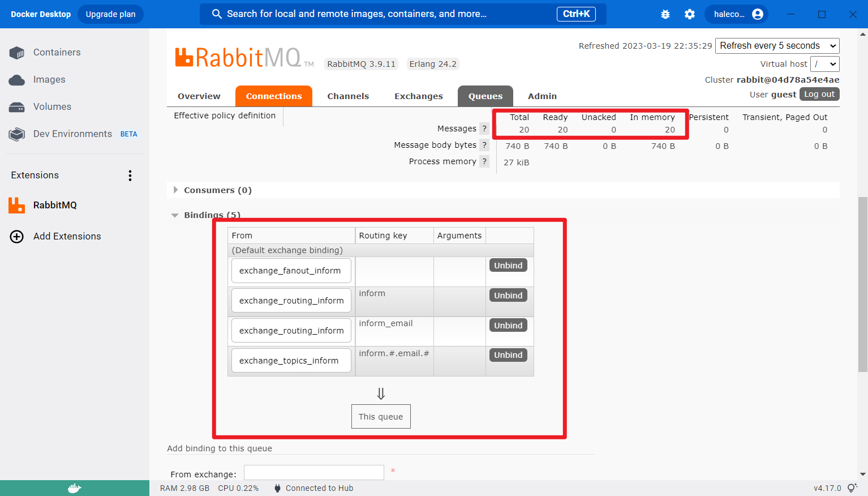868x496 pixels.
Task: Open the Dev Environments icon
Action: tap(17, 134)
